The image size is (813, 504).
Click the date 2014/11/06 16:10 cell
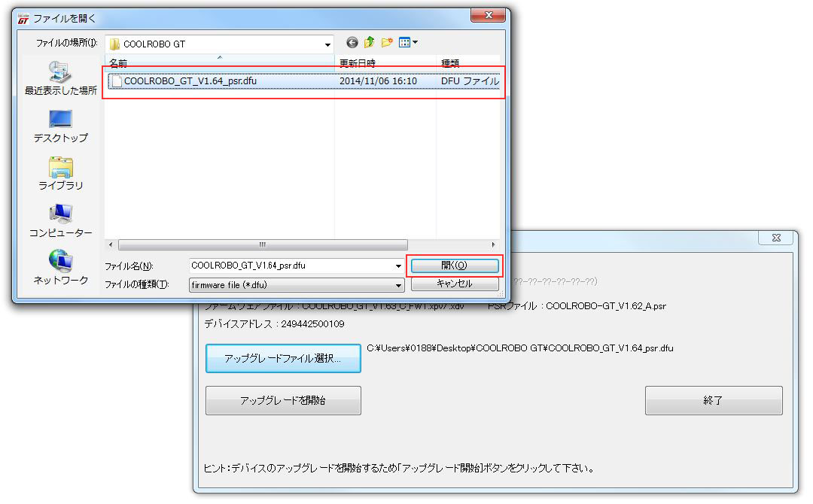(x=378, y=80)
